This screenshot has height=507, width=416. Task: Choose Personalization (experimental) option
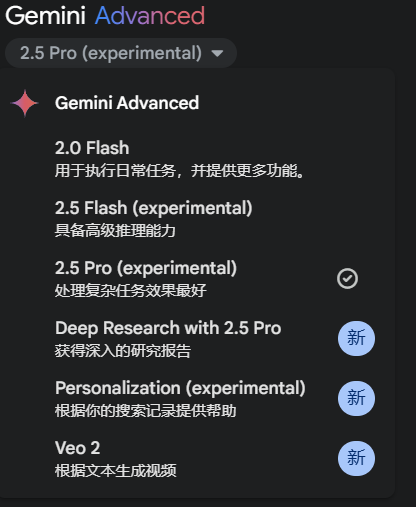point(197,399)
